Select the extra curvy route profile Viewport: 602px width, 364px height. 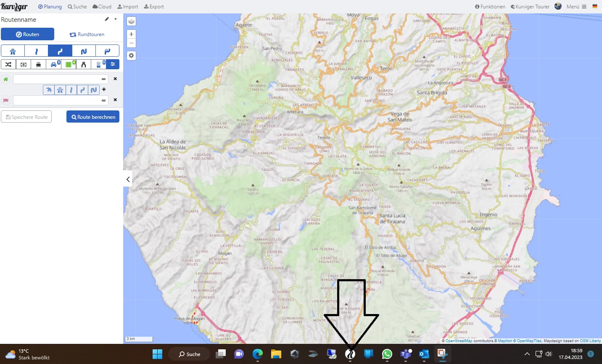point(84,51)
